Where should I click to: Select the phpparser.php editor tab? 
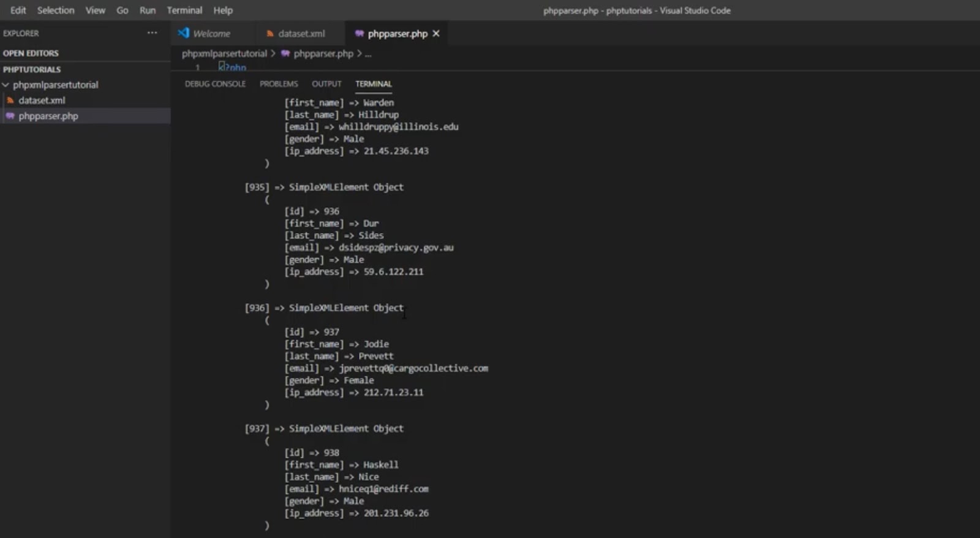[x=398, y=34]
